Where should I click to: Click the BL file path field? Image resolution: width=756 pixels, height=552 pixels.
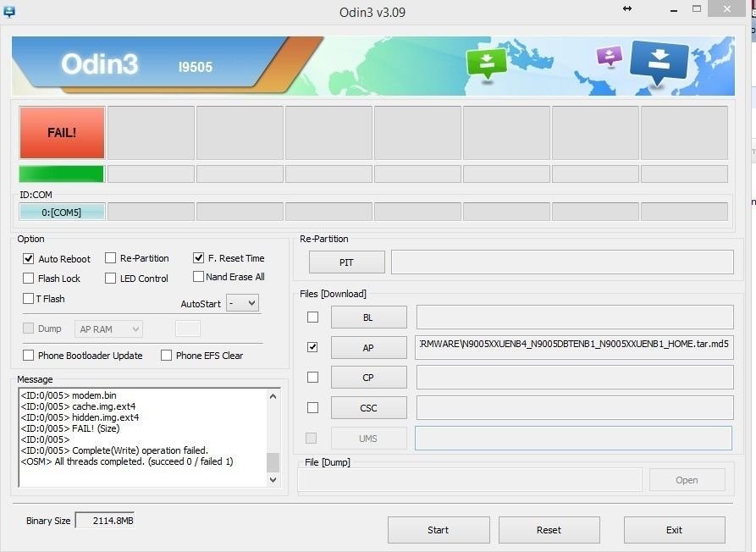point(575,317)
